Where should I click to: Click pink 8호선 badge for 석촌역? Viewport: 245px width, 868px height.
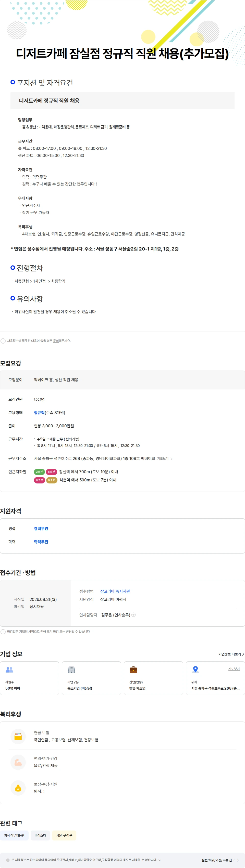click(40, 480)
